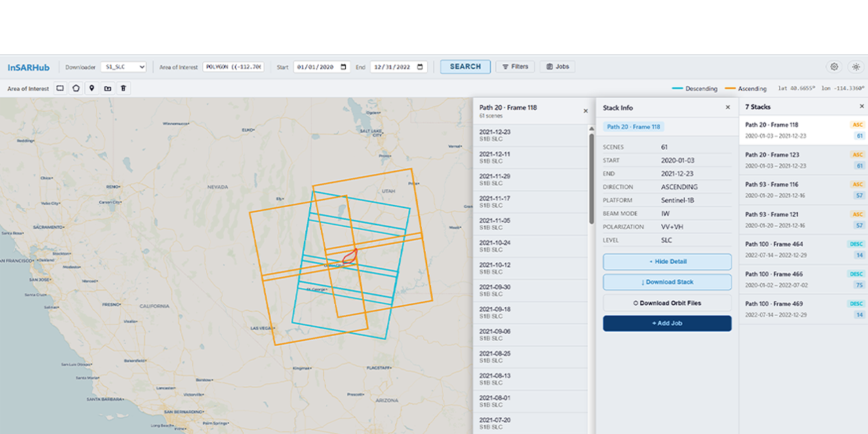This screenshot has width=868, height=434.
Task: Click the scene list scroll-up arrow
Action: click(x=591, y=128)
